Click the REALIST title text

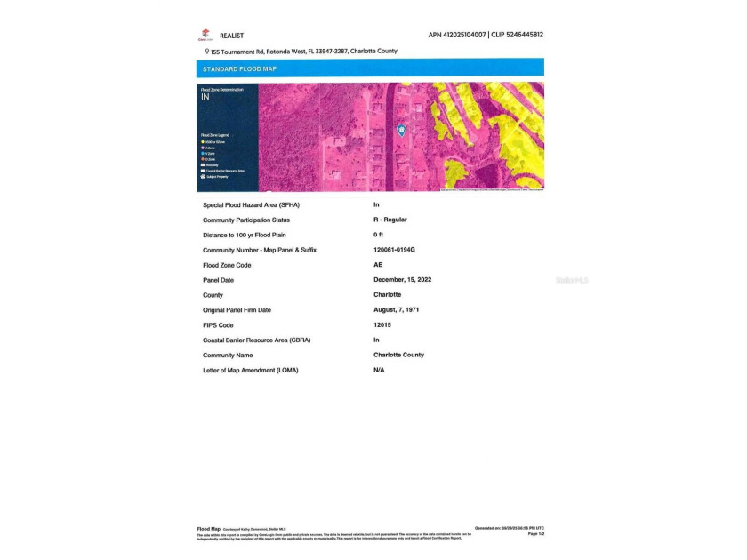click(x=231, y=36)
